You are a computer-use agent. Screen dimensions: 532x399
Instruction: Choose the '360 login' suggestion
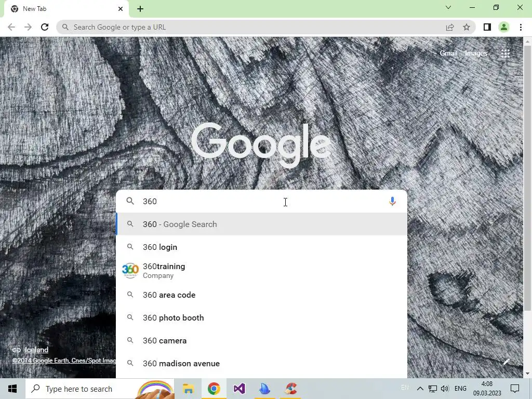(x=262, y=247)
